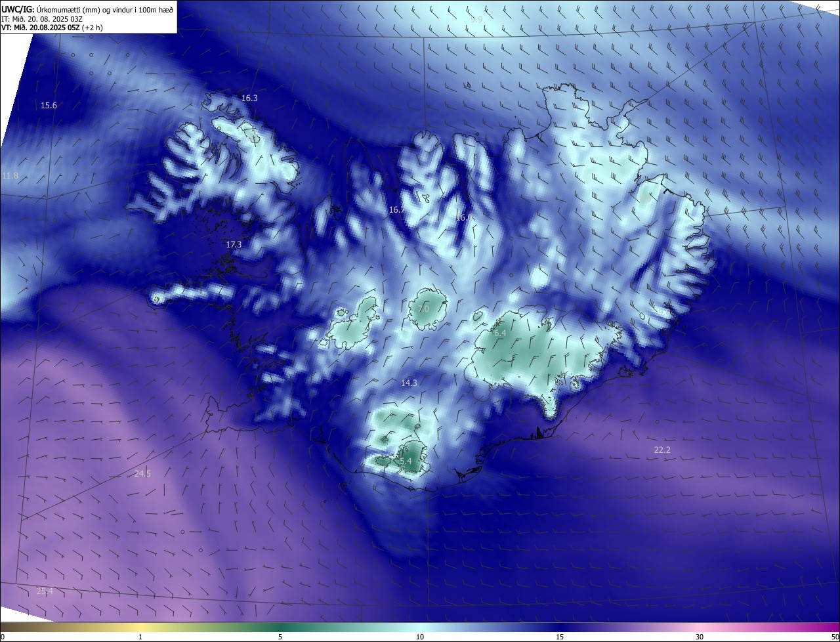840x642 pixels.
Task: Click the 15.6 value label
Action: (x=49, y=106)
